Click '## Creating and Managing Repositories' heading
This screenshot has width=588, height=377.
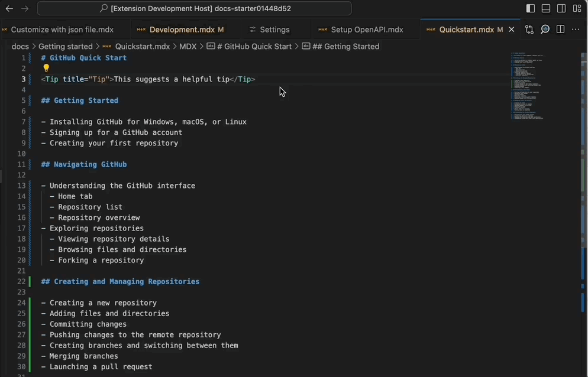click(120, 281)
